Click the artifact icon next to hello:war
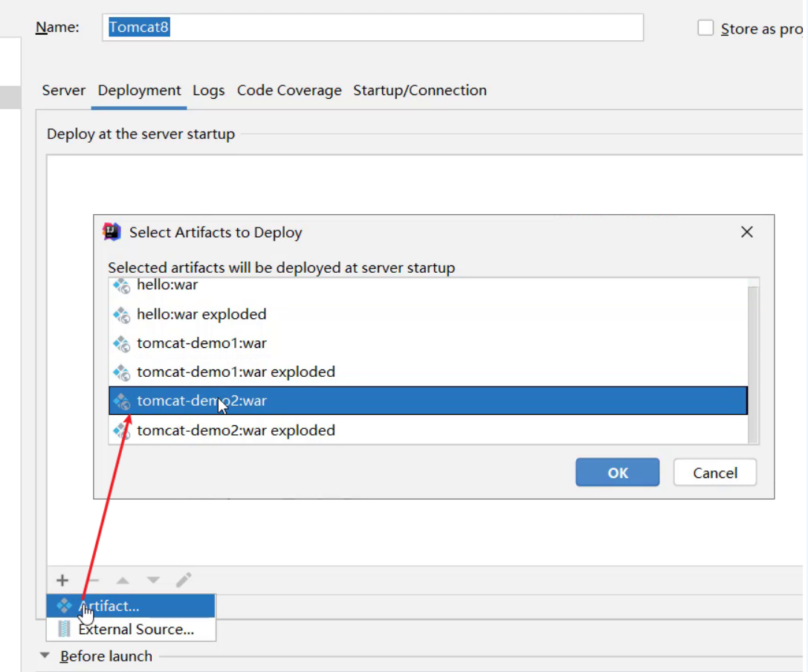The image size is (808, 672). (122, 285)
